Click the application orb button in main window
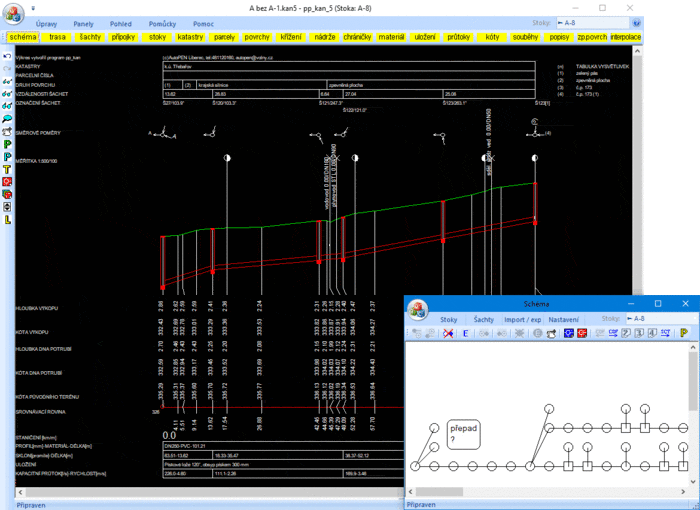Image resolution: width=700 pixels, height=510 pixels. (14, 16)
